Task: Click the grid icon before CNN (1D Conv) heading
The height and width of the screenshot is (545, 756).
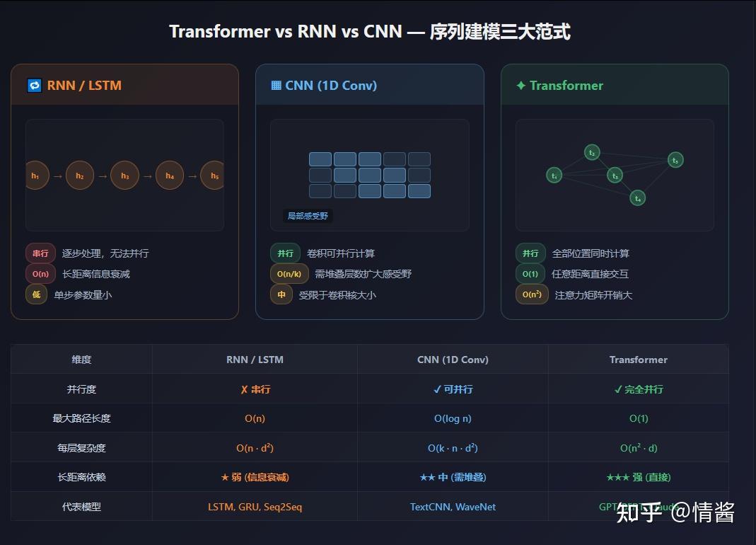Action: tap(277, 86)
